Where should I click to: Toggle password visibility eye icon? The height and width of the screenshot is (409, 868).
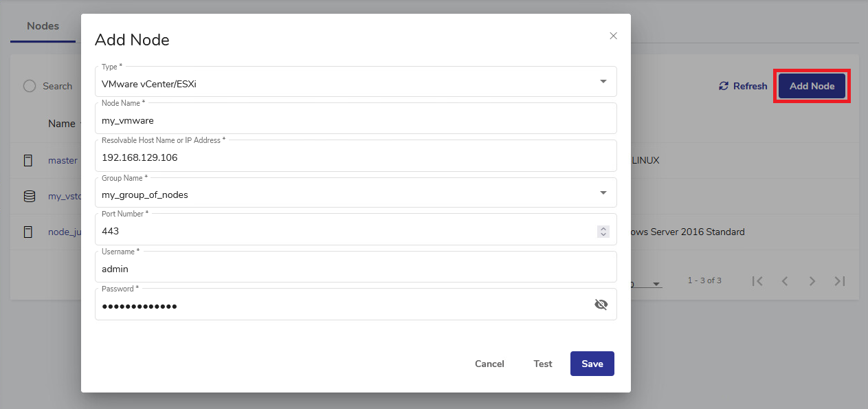601,305
